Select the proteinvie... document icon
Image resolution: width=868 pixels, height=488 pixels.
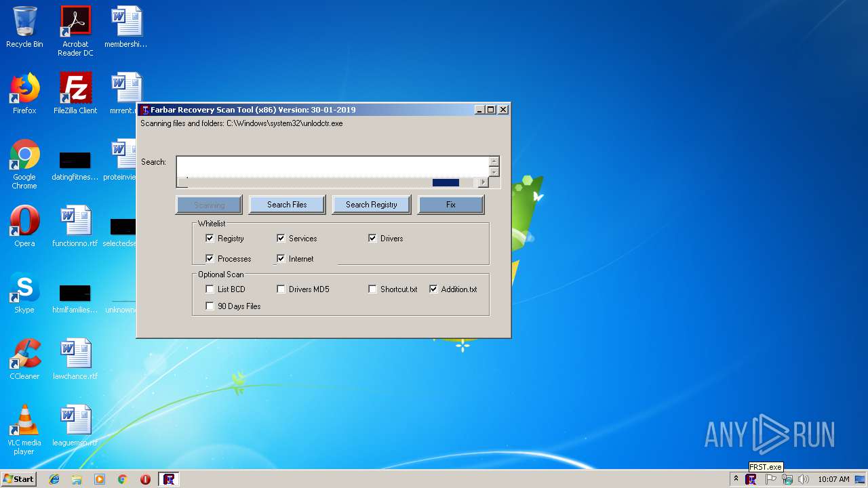121,160
